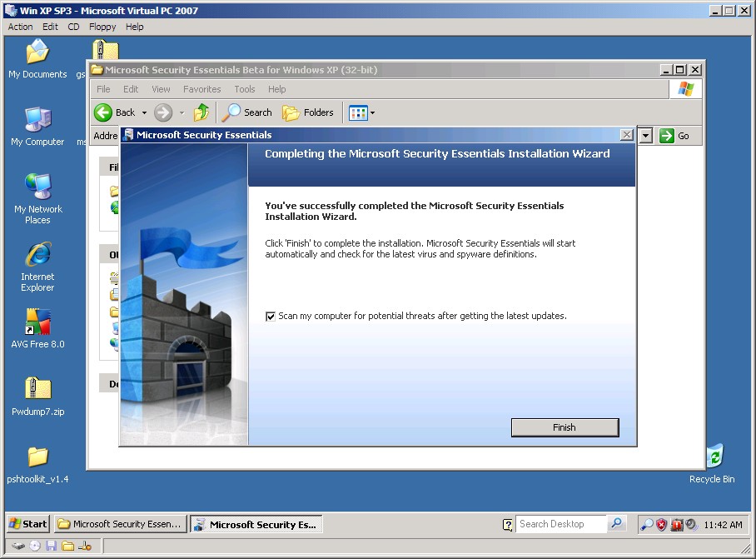
Task: Click the Finish button in the wizard
Action: point(565,427)
